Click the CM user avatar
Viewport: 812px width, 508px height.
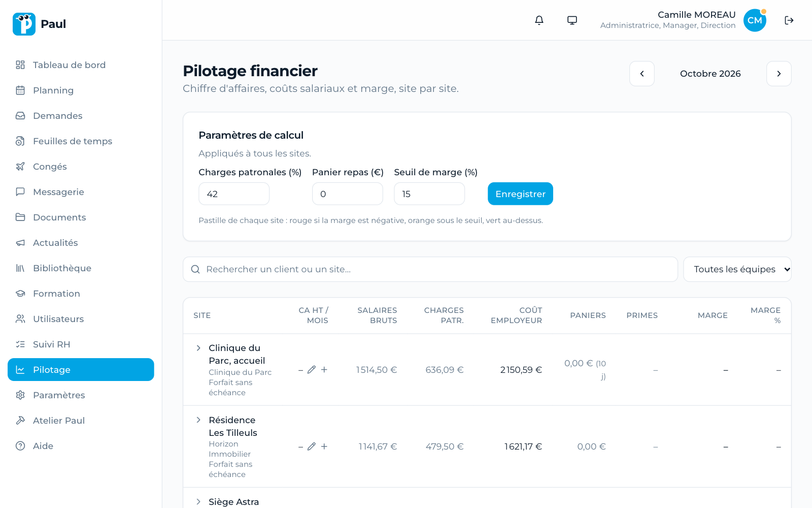click(x=755, y=20)
